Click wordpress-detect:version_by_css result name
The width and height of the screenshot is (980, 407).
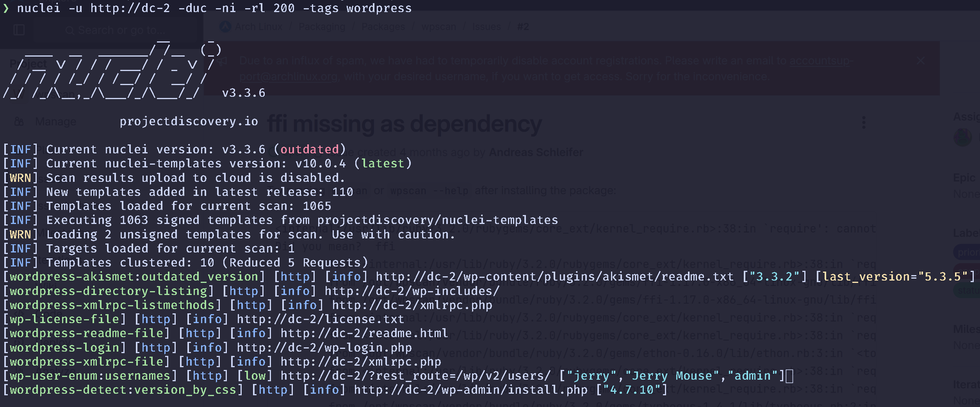coord(123,390)
